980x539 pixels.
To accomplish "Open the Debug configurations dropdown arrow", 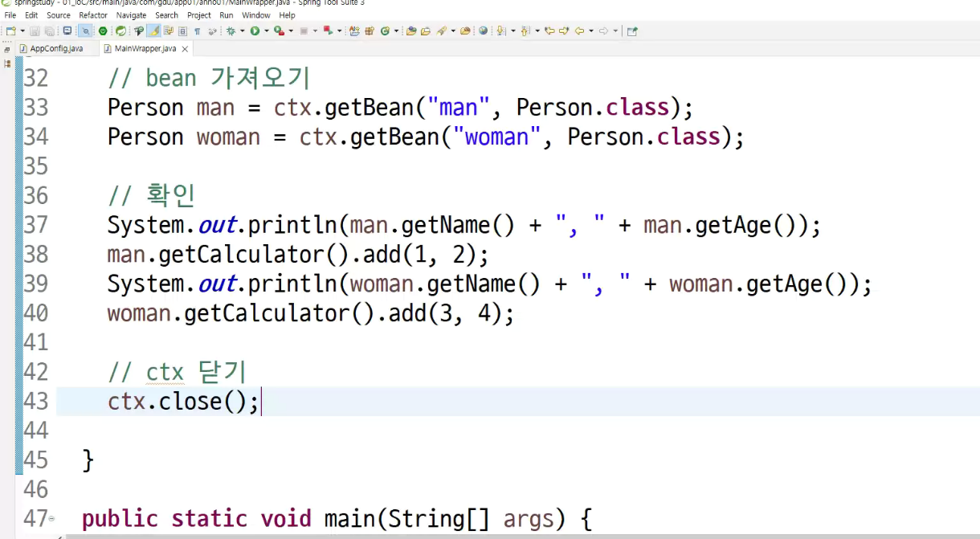I will point(242,31).
